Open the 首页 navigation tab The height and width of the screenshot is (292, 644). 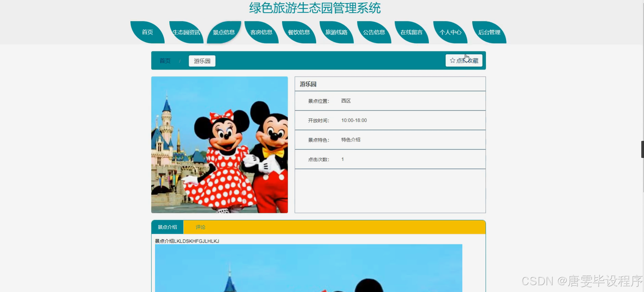click(x=148, y=32)
